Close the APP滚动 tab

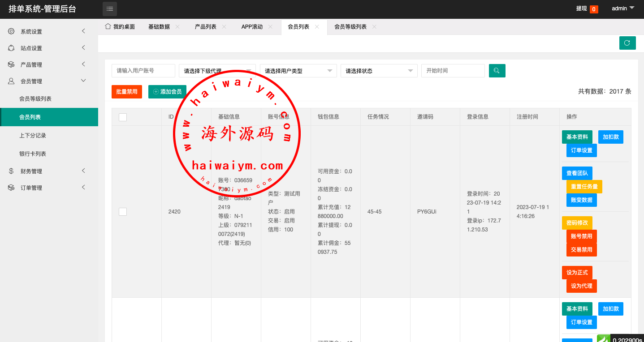(x=270, y=27)
